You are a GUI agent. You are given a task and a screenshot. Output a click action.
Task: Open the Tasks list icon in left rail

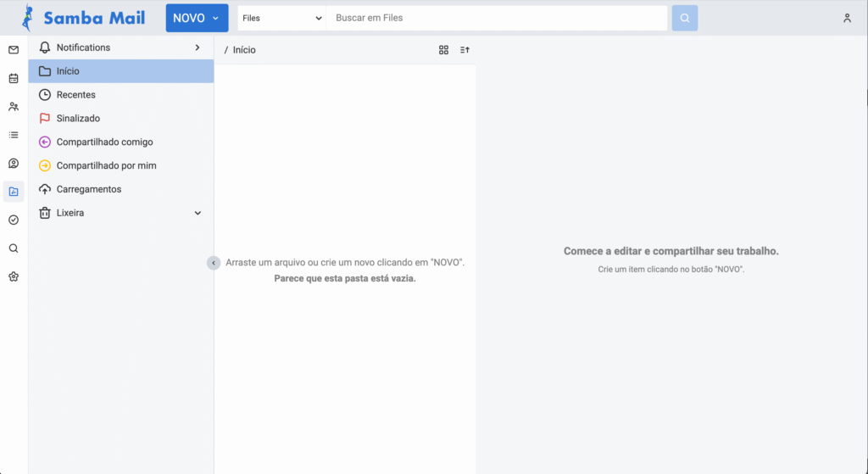coord(14,135)
